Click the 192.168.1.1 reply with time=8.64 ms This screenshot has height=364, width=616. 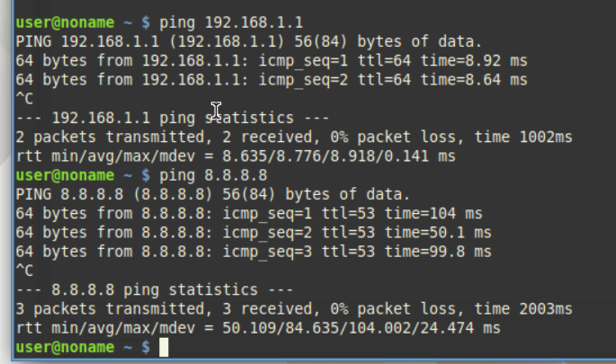coord(271,79)
